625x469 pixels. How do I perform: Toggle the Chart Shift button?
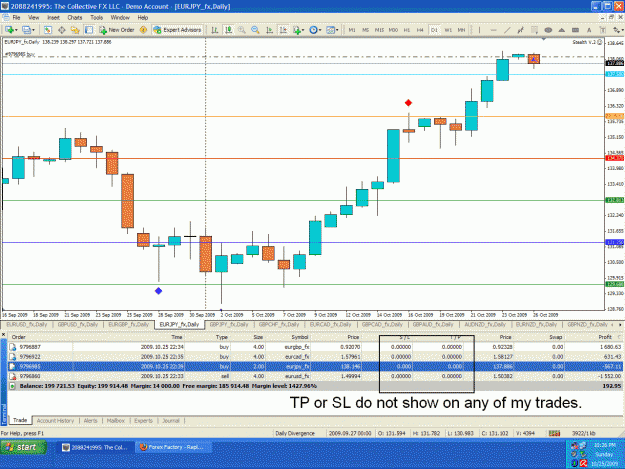[283, 30]
